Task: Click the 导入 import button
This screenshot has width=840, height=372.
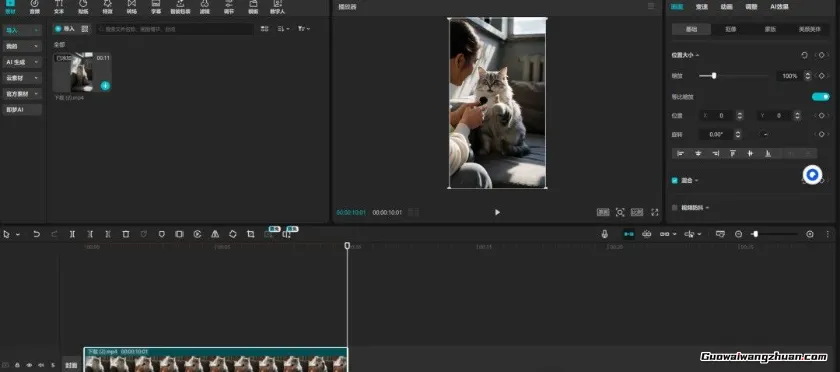Action: (x=65, y=29)
